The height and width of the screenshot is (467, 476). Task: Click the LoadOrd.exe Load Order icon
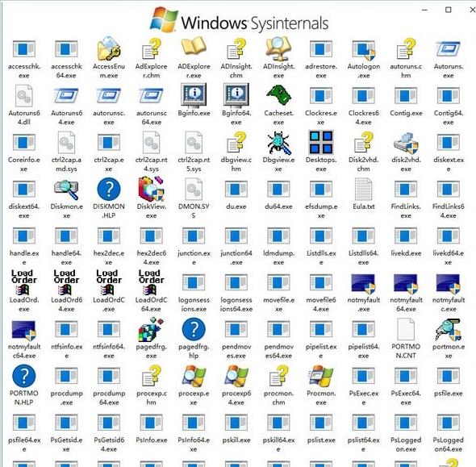pyautogui.click(x=24, y=282)
